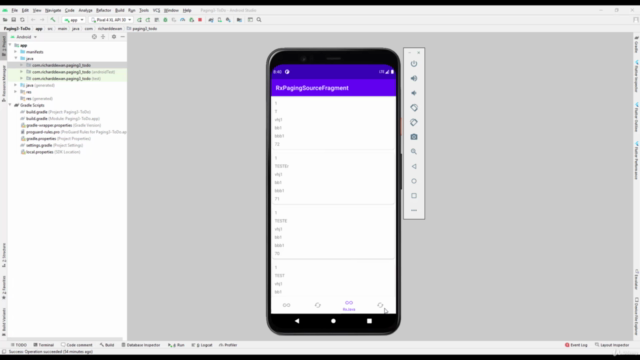Open the Tools menu
This screenshot has height=360, width=640.
tap(144, 10)
